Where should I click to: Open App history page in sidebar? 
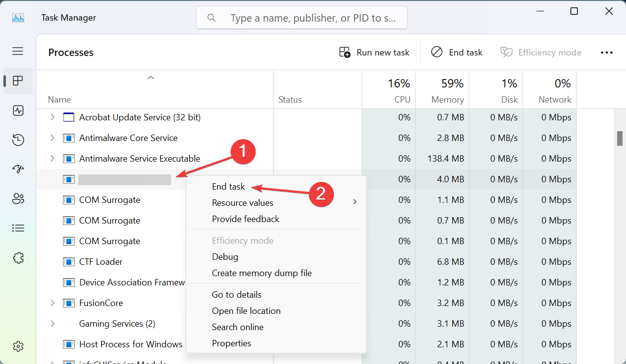(x=18, y=140)
